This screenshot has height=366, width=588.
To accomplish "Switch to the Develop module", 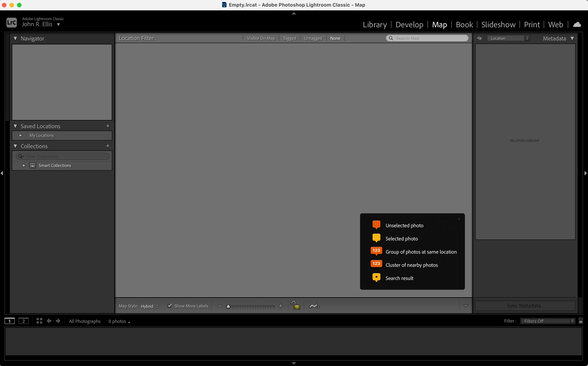I will pyautogui.click(x=409, y=25).
